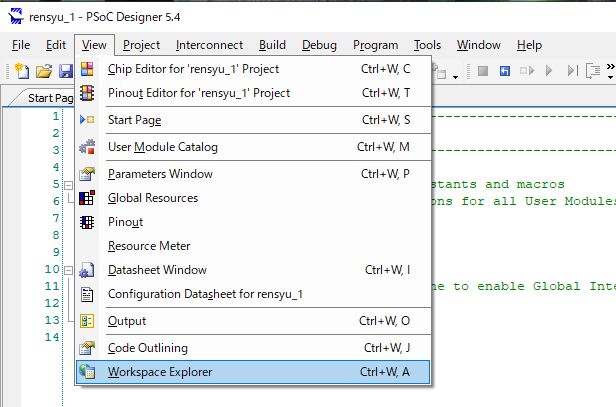Click the grayed double-arrow debug toolbar icon
This screenshot has width=616, height=407.
(527, 71)
